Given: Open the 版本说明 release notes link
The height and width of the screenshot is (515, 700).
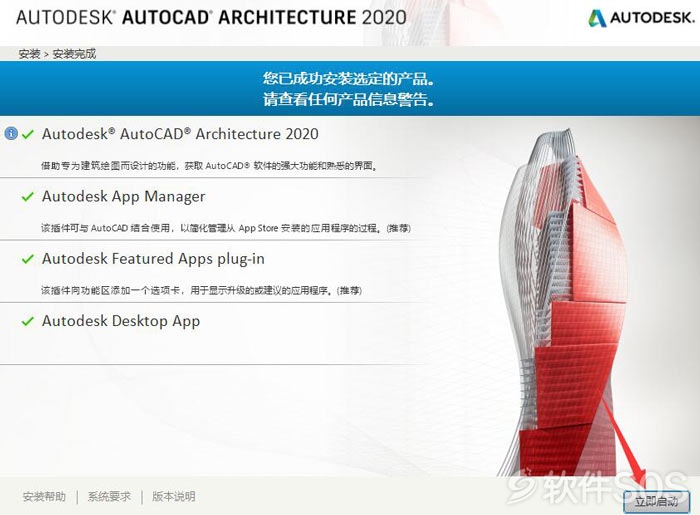Looking at the screenshot, I should click(x=174, y=496).
